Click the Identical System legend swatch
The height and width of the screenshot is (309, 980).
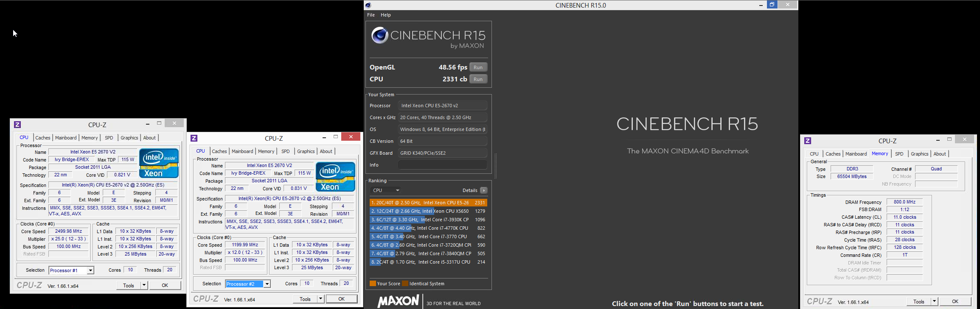pyautogui.click(x=405, y=284)
